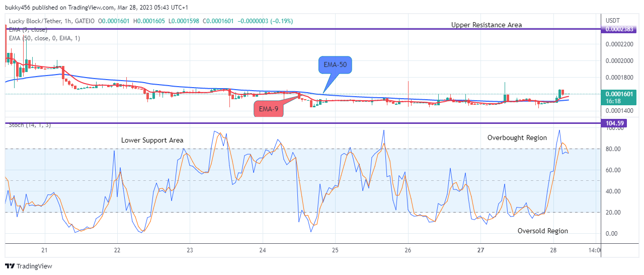Click the Upper Resistance Area text
This screenshot has height=275, width=644.
tap(487, 25)
